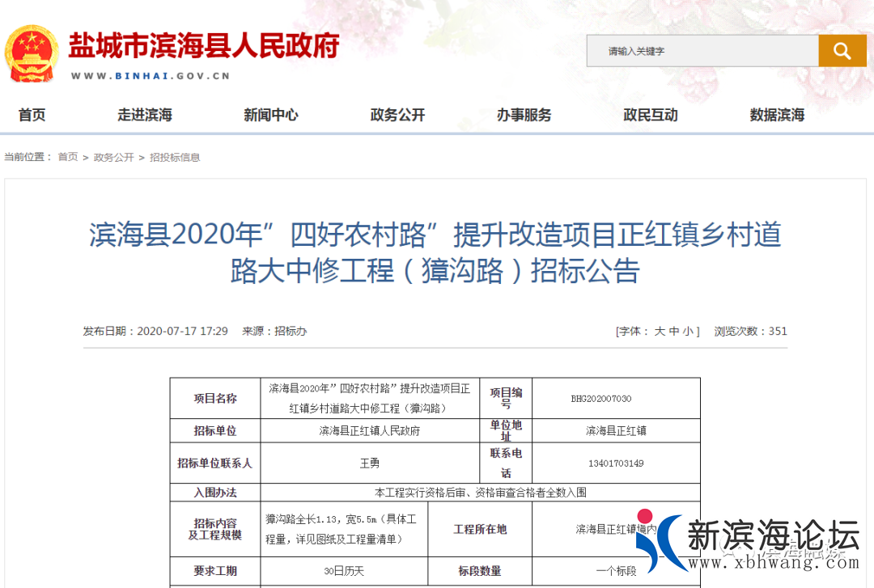Click contact phone number 13401703149 in table
This screenshot has width=874, height=588.
pyautogui.click(x=616, y=463)
